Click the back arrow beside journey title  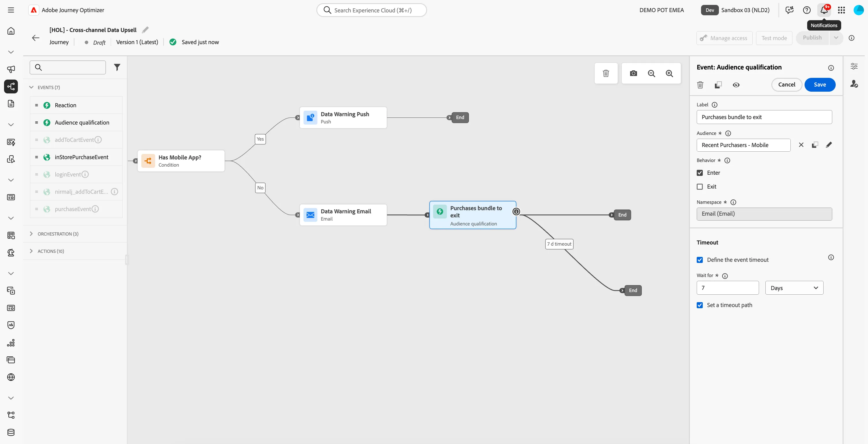click(36, 38)
